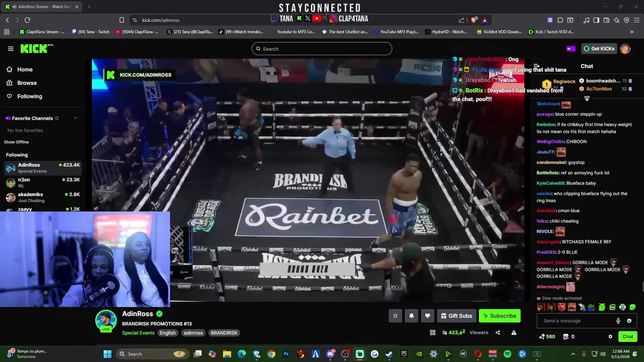Click the English language tag
The height and width of the screenshot is (362, 644).
tap(168, 333)
